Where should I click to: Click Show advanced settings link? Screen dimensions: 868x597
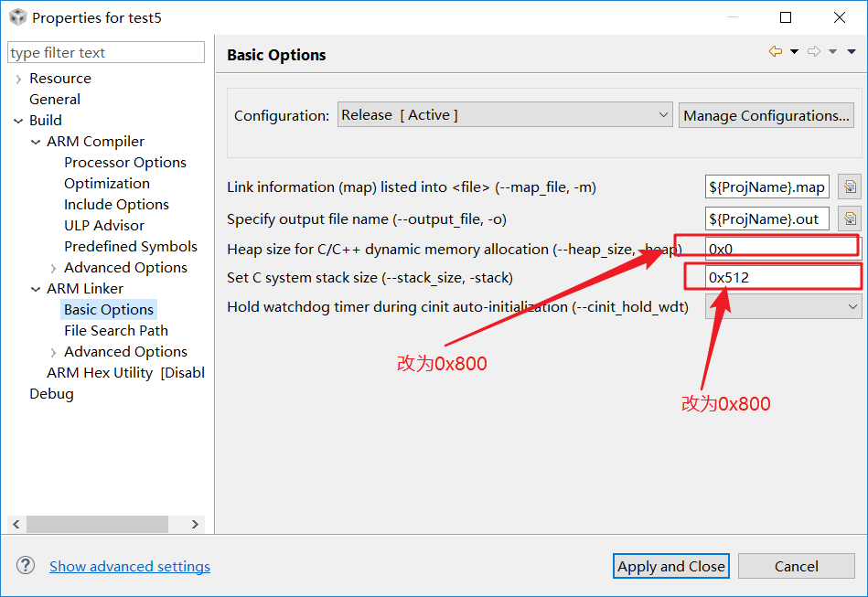pyautogui.click(x=130, y=567)
